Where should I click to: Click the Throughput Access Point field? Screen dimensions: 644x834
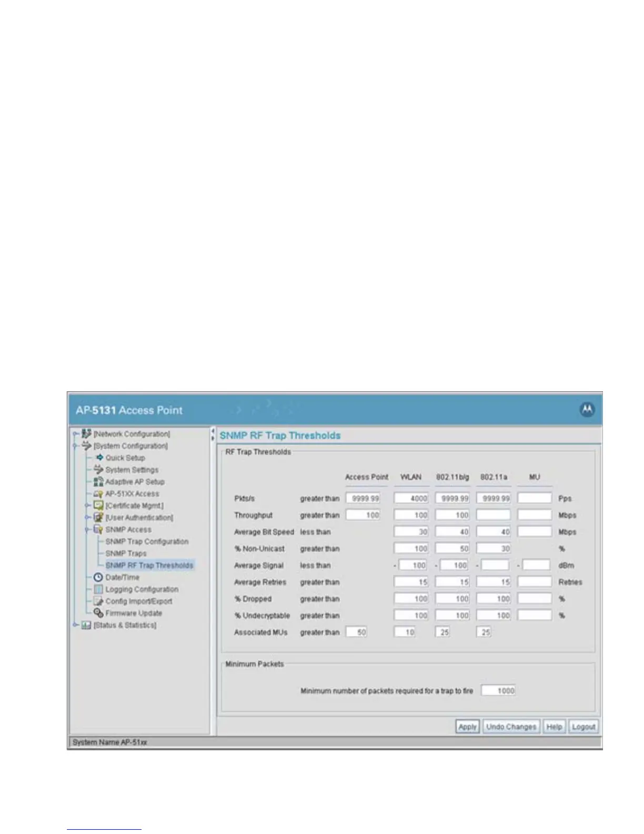(x=363, y=515)
